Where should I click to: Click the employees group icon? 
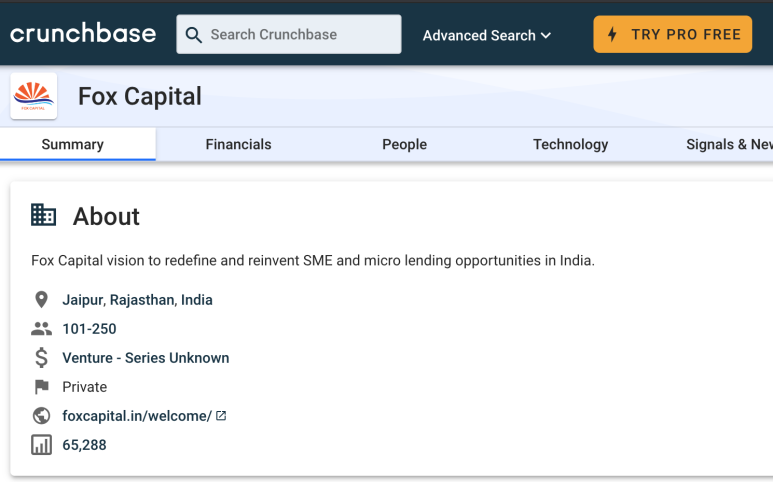coord(41,329)
